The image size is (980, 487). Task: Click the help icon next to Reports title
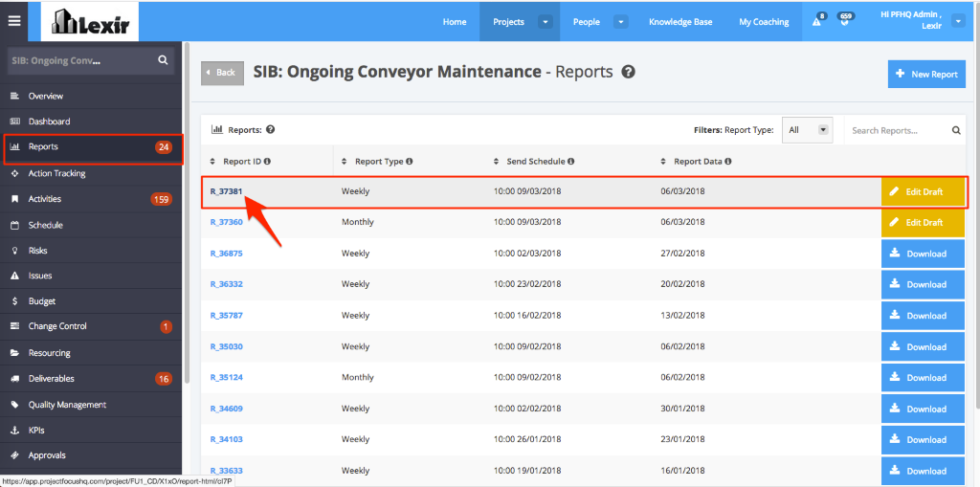628,72
